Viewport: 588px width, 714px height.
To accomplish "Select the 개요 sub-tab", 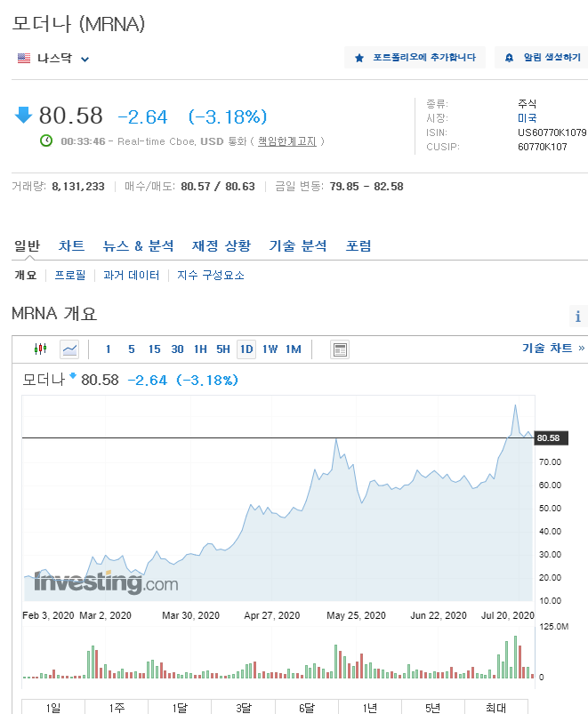I will tap(26, 275).
